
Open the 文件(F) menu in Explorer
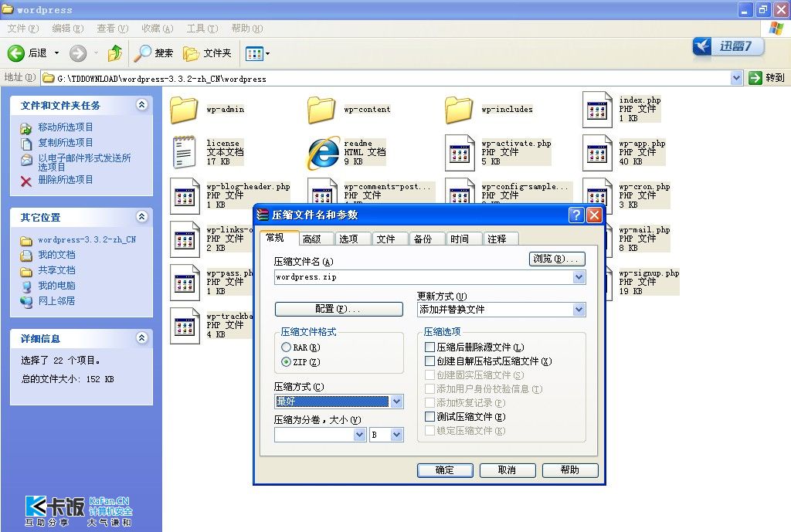click(x=23, y=29)
